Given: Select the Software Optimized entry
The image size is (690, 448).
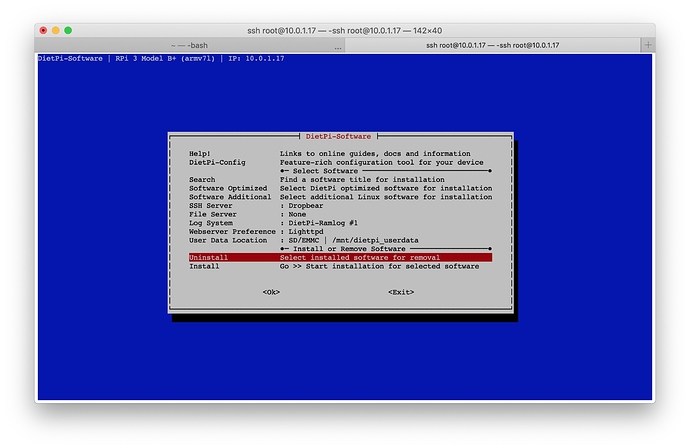Looking at the screenshot, I should click(341, 188).
